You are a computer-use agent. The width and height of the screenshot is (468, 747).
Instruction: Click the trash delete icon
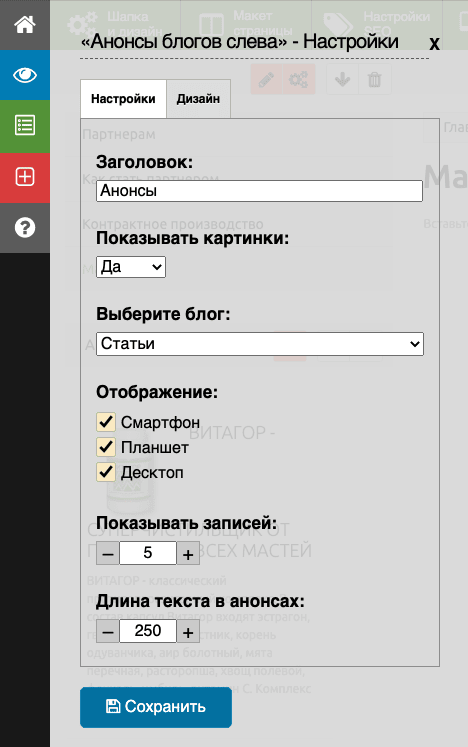[375, 79]
